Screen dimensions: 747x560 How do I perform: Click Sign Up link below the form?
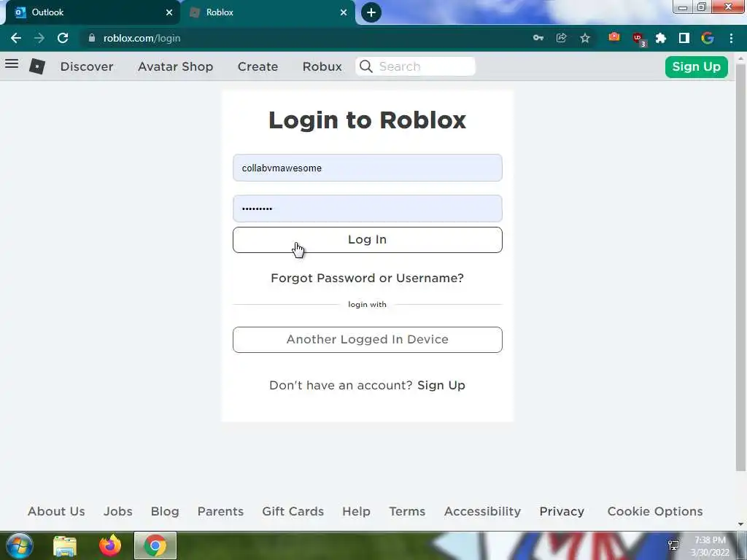(441, 385)
